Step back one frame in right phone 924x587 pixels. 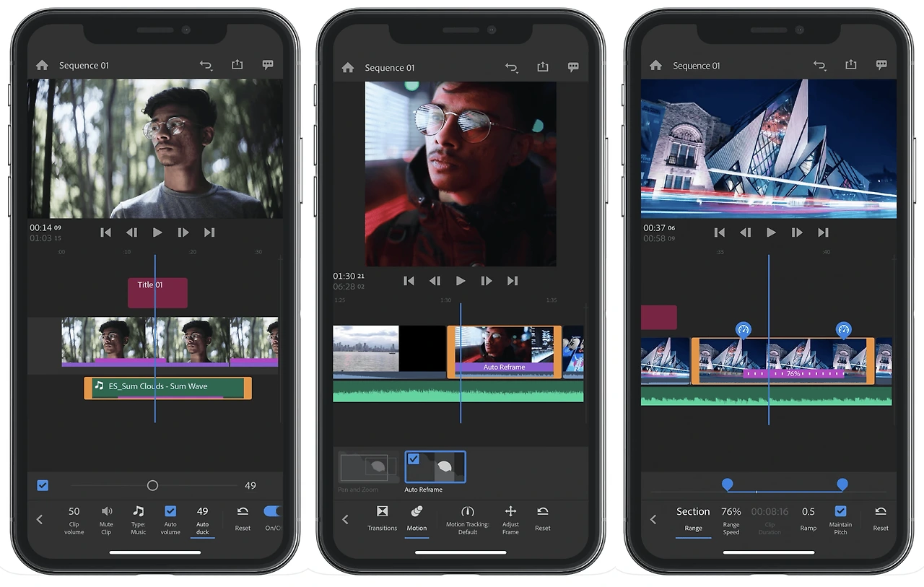(745, 232)
